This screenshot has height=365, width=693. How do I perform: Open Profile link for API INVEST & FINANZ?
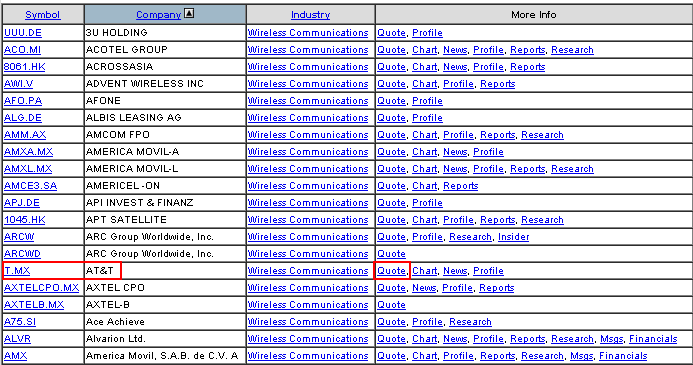click(427, 203)
